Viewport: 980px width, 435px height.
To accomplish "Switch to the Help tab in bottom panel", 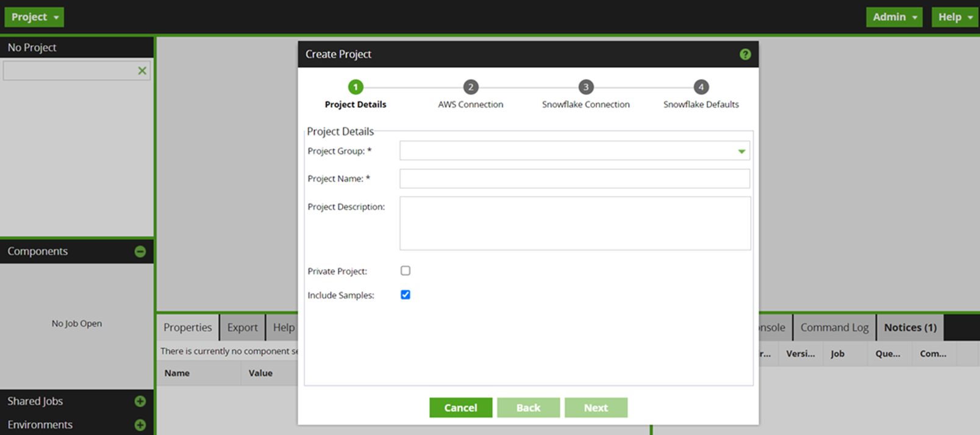I will tap(283, 327).
